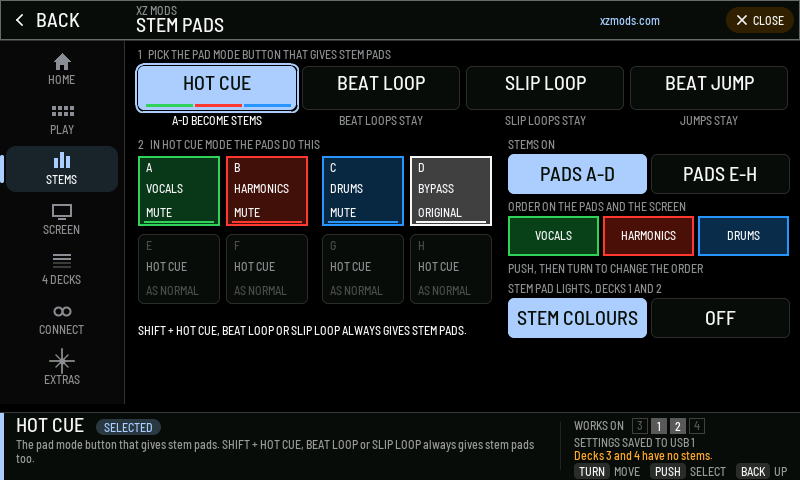The image size is (800, 480).
Task: Choose PADS A-D for stems
Action: (x=578, y=174)
